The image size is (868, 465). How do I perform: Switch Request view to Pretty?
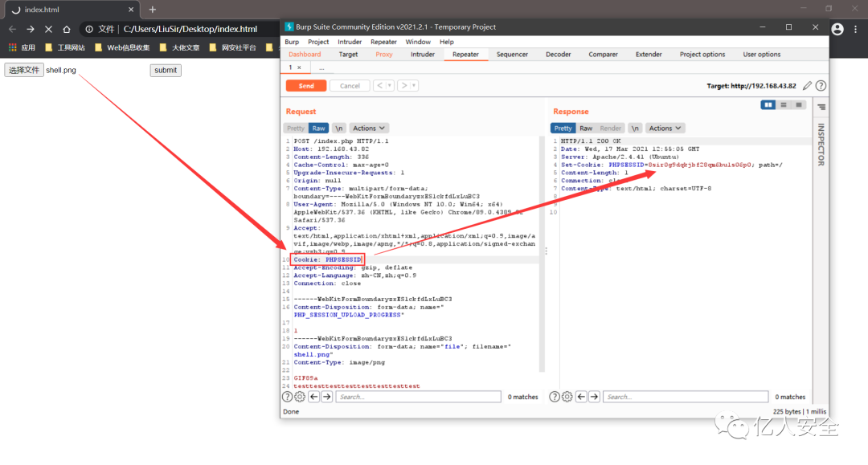pyautogui.click(x=296, y=128)
